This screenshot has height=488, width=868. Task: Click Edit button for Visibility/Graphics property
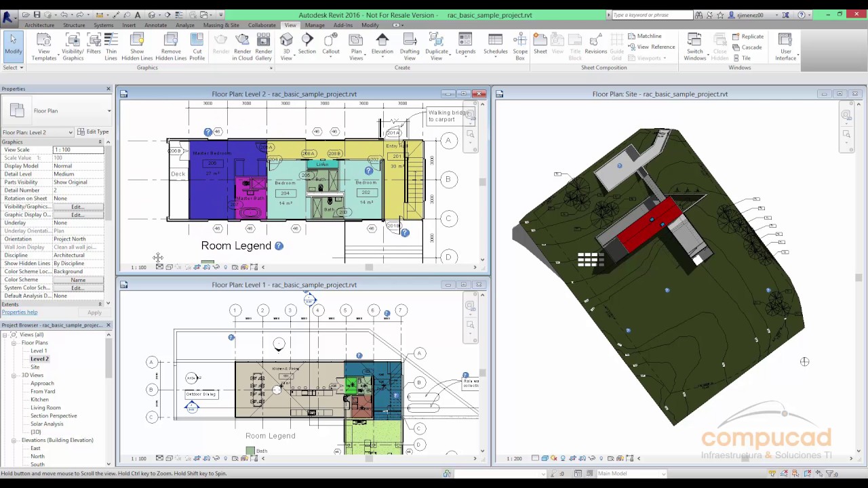tap(77, 207)
